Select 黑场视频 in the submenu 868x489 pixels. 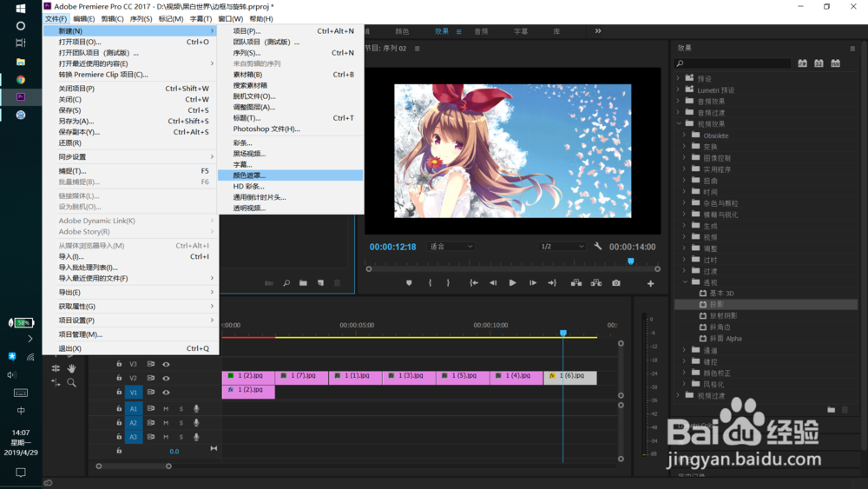[x=291, y=154]
